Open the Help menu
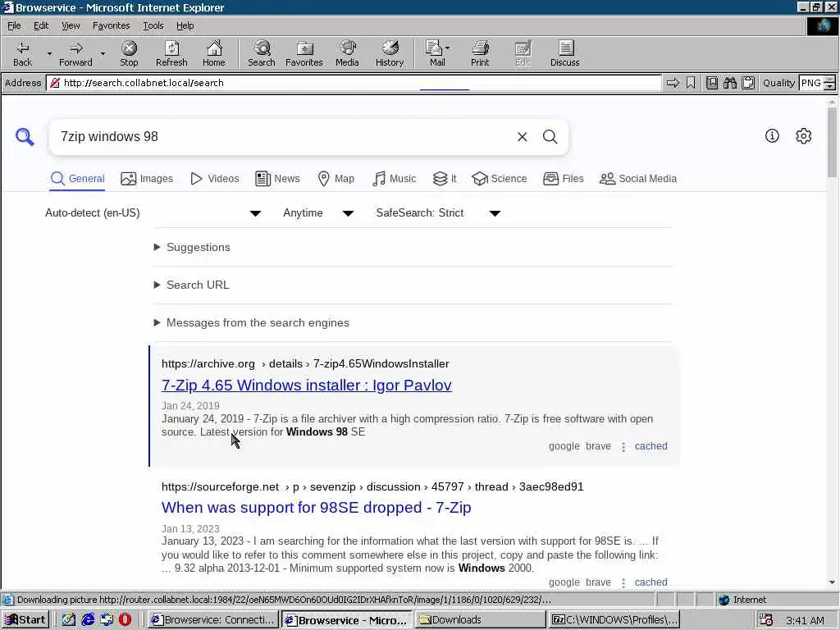 coord(185,25)
